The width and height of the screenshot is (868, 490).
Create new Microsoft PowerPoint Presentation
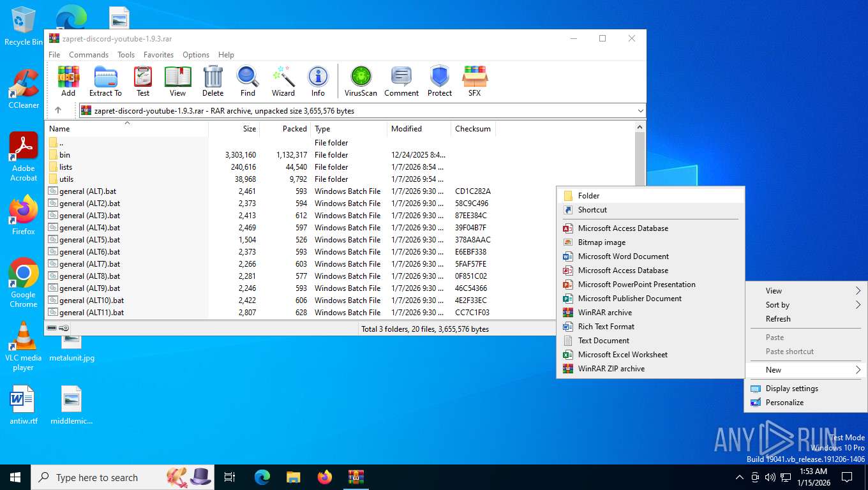650,285
